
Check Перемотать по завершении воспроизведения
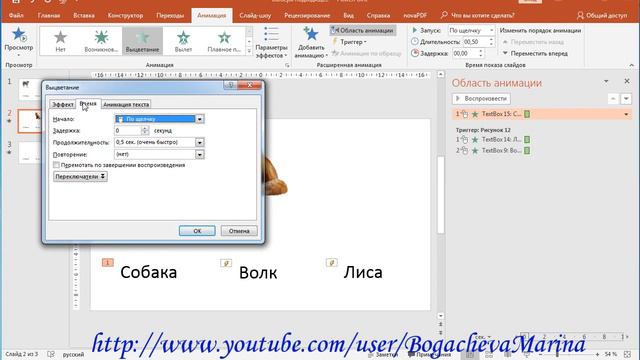point(56,165)
